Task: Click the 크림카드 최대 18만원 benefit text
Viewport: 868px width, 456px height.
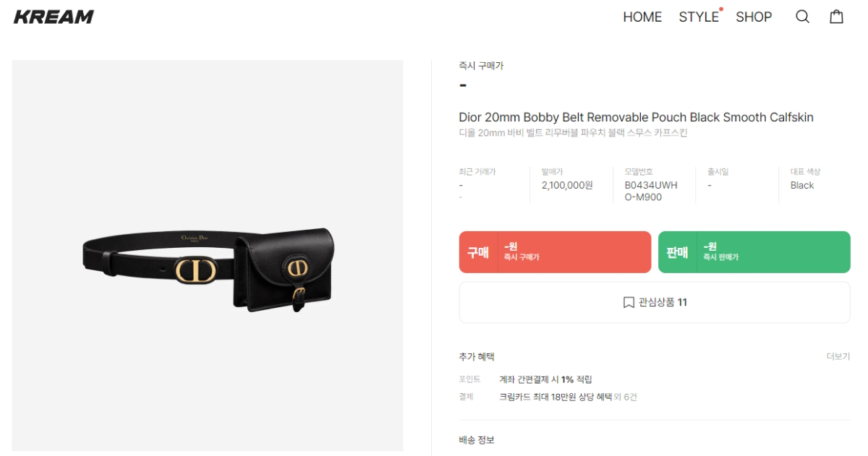Action: [x=556, y=397]
